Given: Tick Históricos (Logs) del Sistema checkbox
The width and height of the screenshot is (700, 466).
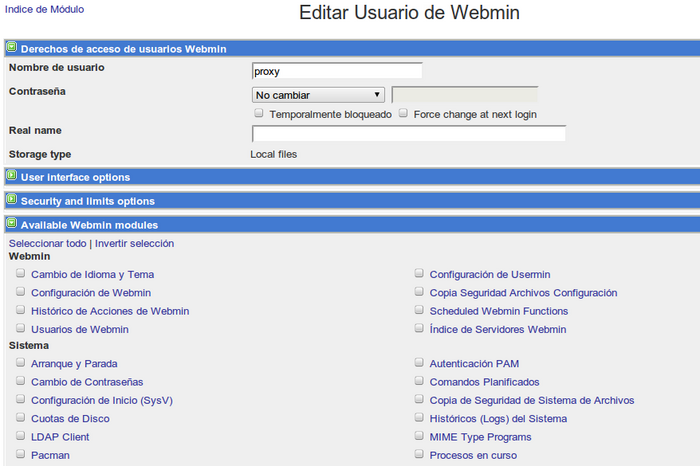Looking at the screenshot, I should (419, 417).
